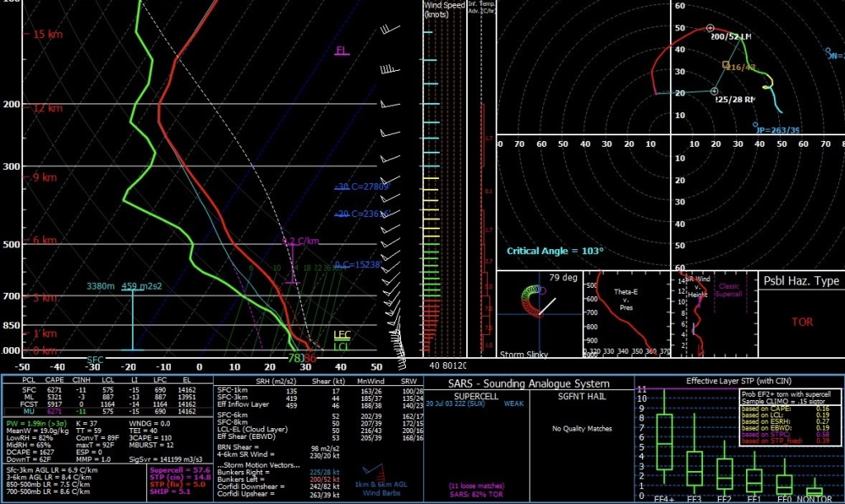The image size is (845, 504).
Task: Click the orange mean wind square on hodograph
Action: [725, 64]
